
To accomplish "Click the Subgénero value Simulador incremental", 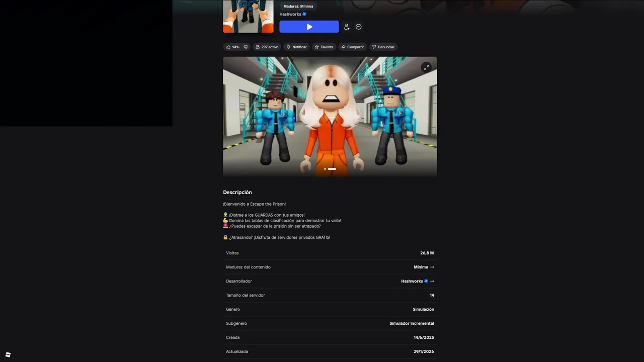I will click(x=412, y=323).
